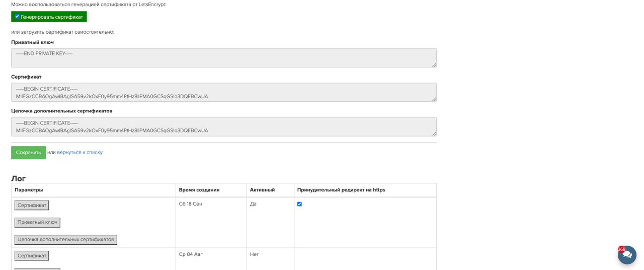Click the Принудительный редирект на https header
This screenshot has width=644, height=270.
[x=365, y=190]
